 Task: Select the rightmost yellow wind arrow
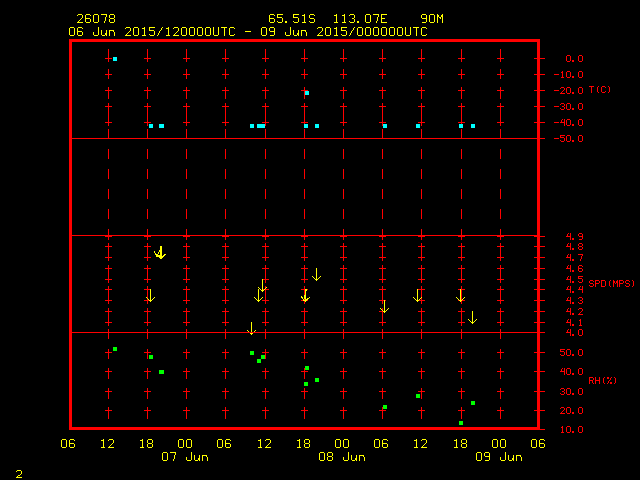coord(473,317)
